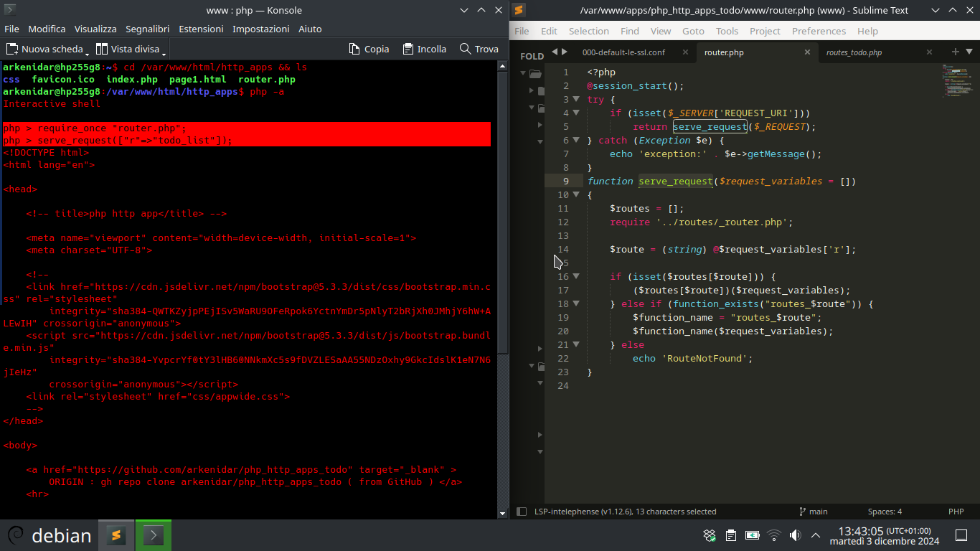980x551 pixels.
Task: Click the battery tray icon
Action: (x=752, y=535)
